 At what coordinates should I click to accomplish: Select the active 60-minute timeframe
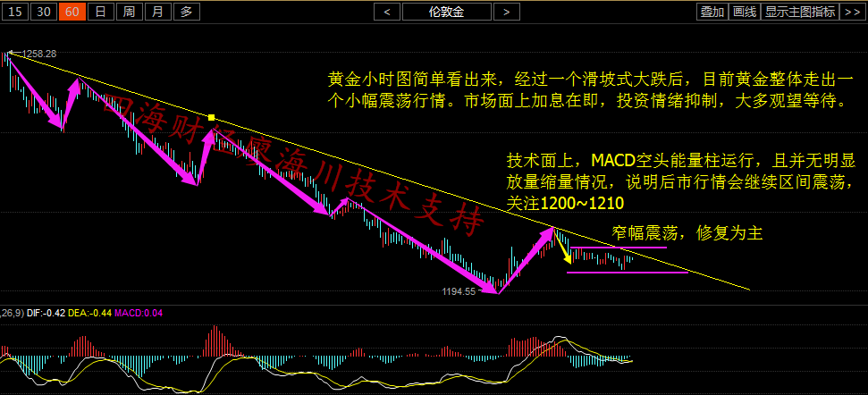click(72, 11)
